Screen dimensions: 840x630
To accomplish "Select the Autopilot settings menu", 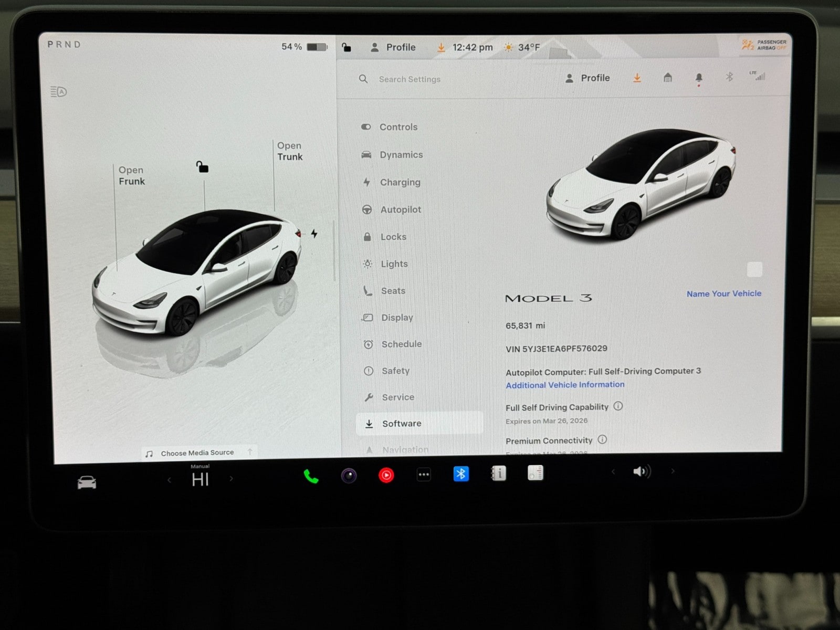I will [x=400, y=209].
